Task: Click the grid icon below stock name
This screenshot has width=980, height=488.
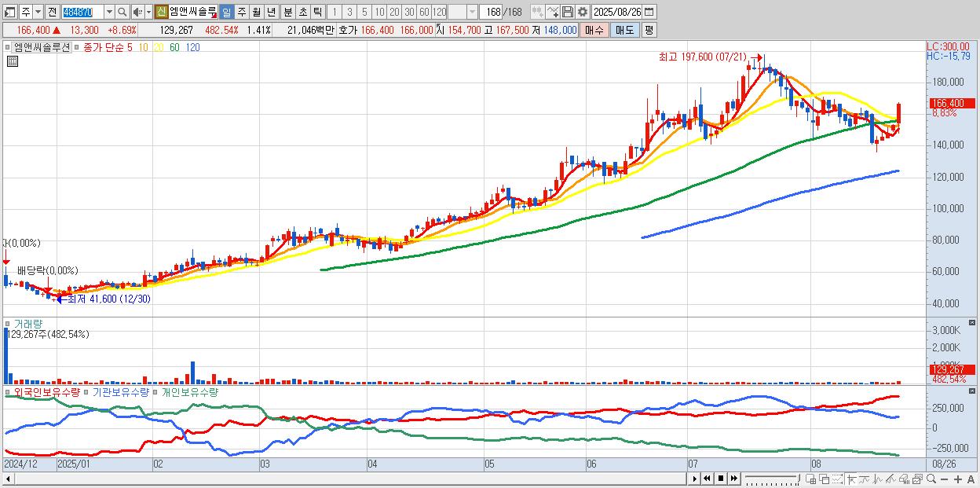Action: tap(11, 60)
